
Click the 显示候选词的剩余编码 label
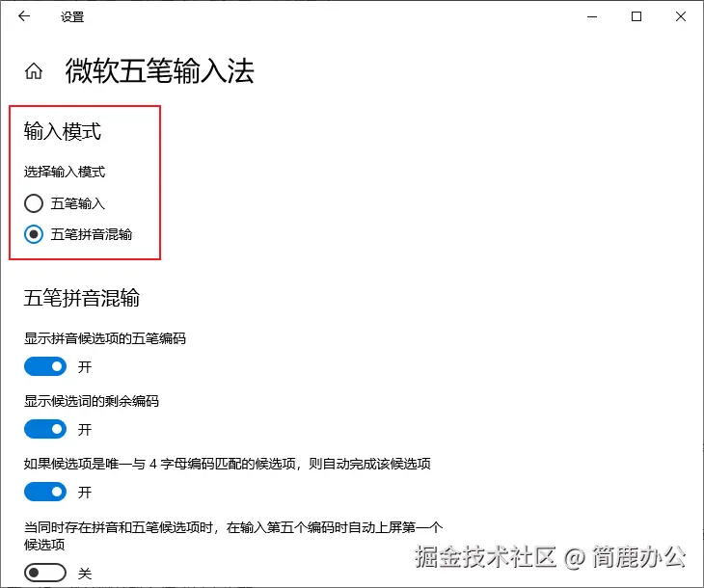[92, 401]
